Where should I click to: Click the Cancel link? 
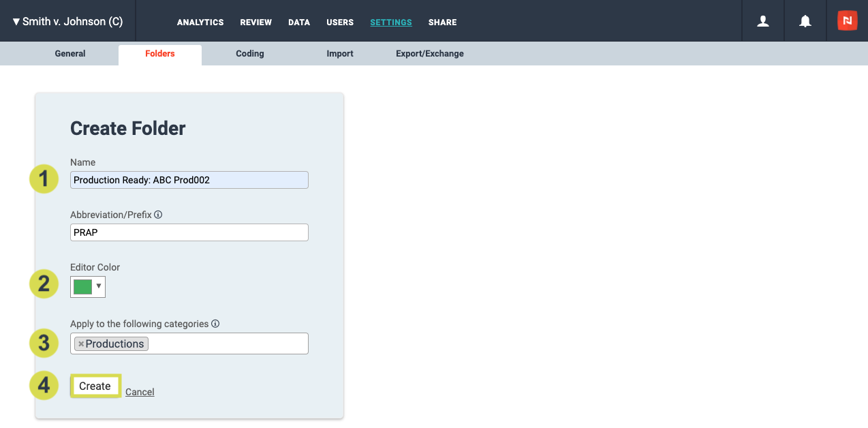(140, 392)
